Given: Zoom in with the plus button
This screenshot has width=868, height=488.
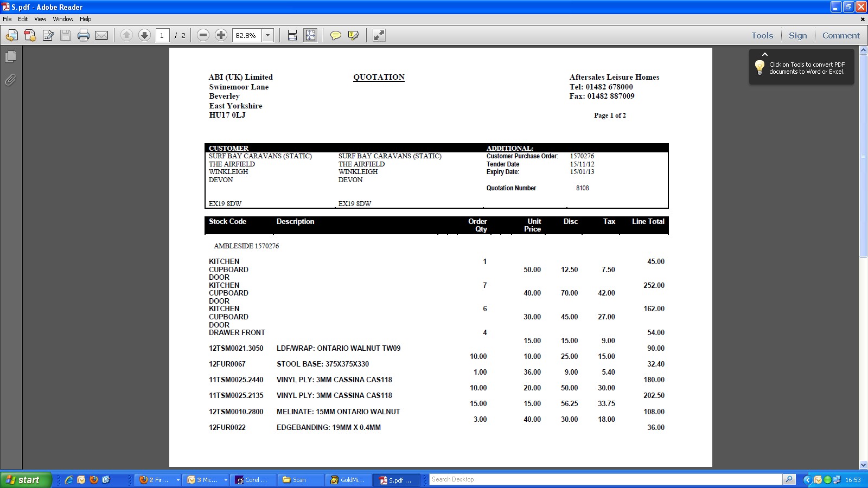Looking at the screenshot, I should tap(221, 35).
